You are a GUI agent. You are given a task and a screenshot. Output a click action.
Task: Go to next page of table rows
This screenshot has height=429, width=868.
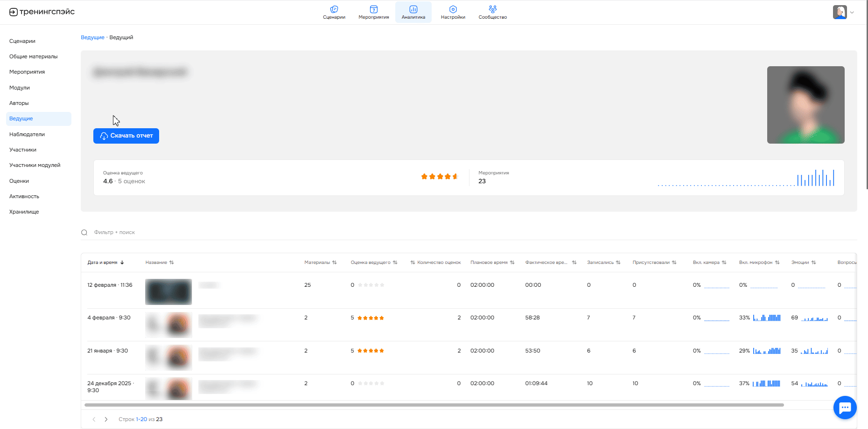(x=106, y=419)
